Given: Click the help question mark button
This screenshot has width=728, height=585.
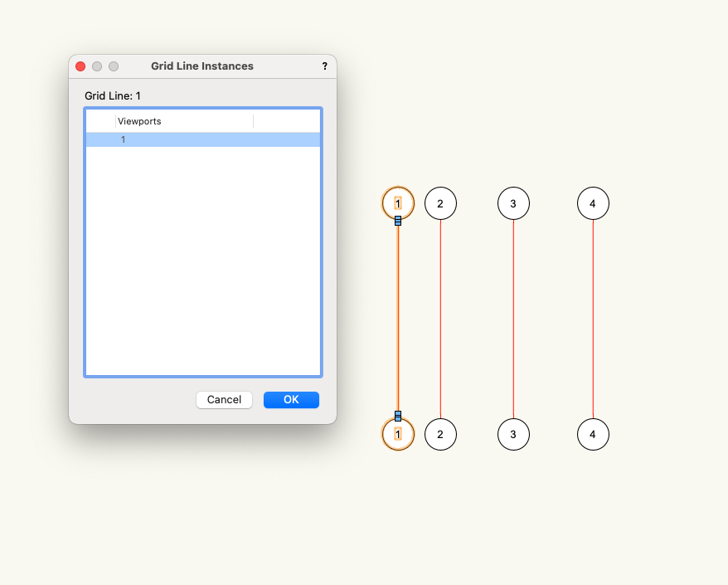Looking at the screenshot, I should click(x=325, y=66).
